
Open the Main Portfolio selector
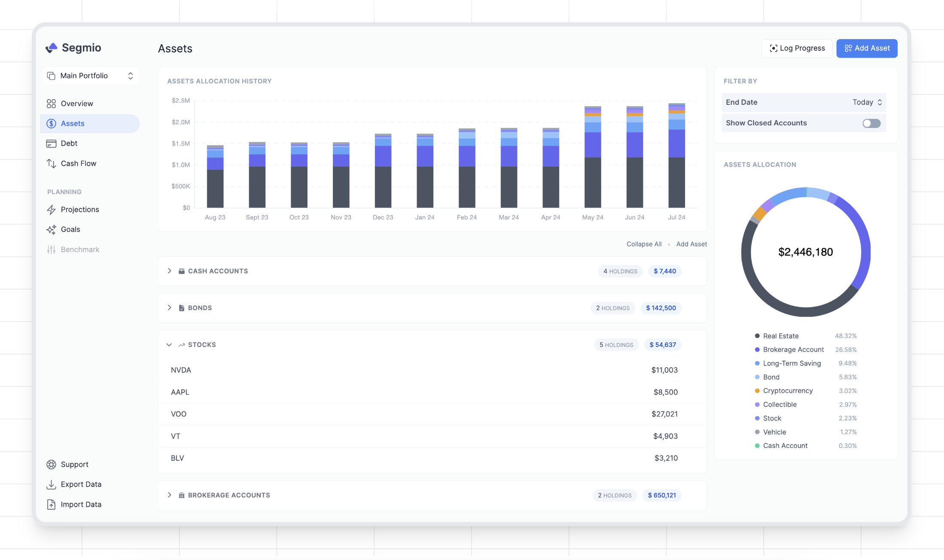tap(91, 76)
